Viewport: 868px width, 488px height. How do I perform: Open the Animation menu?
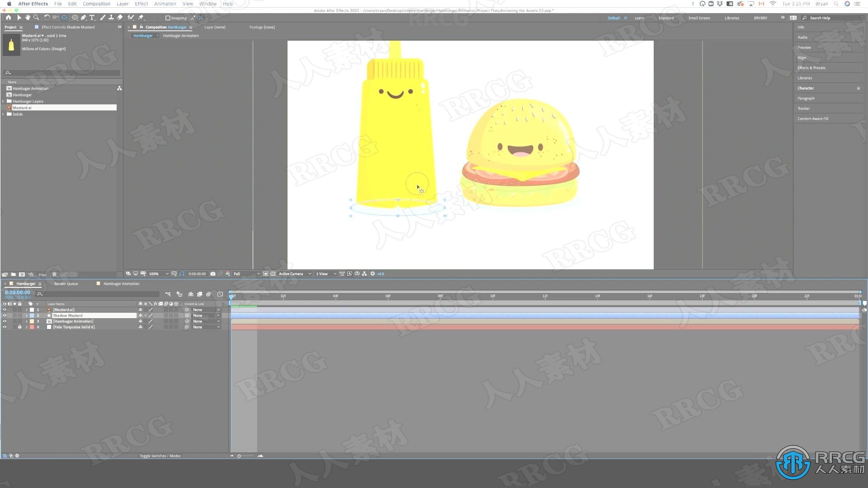(x=164, y=3)
